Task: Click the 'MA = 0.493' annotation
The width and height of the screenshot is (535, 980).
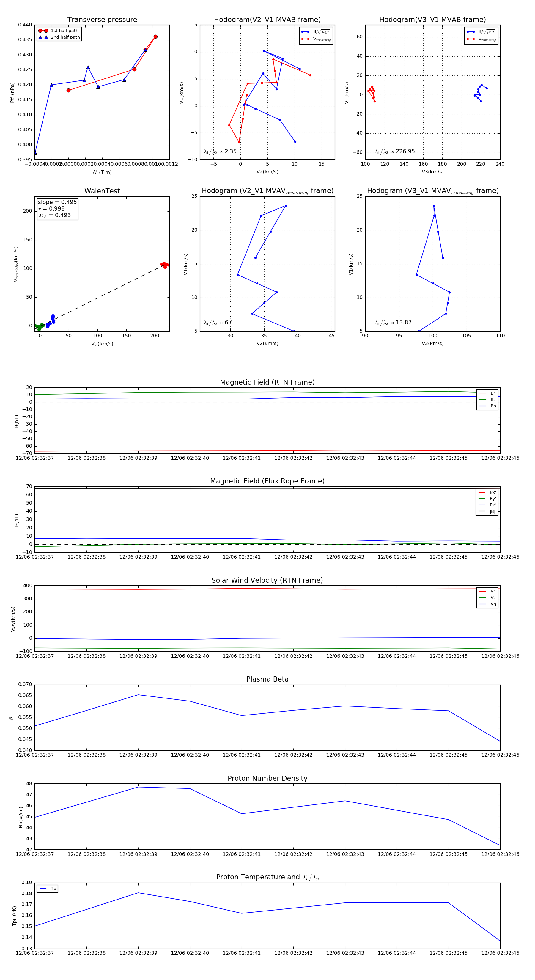Action: (x=54, y=215)
